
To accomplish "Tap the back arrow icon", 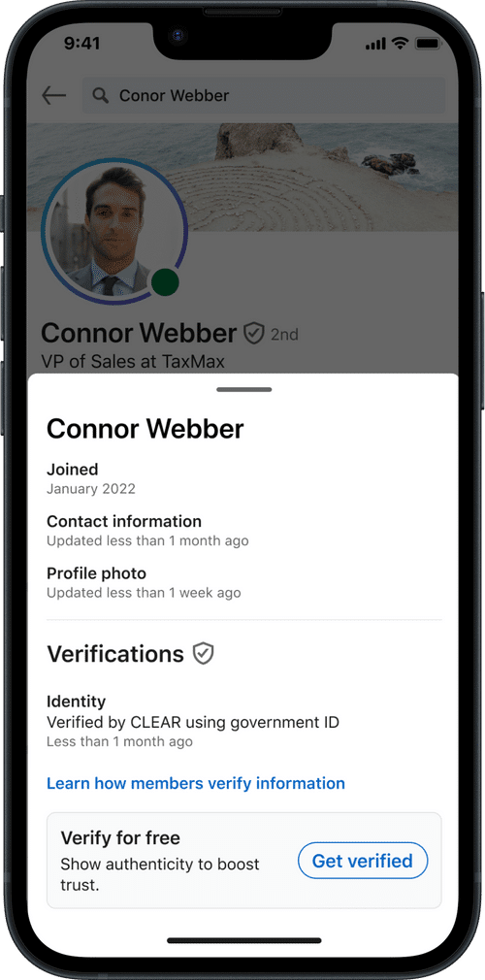I will (53, 95).
